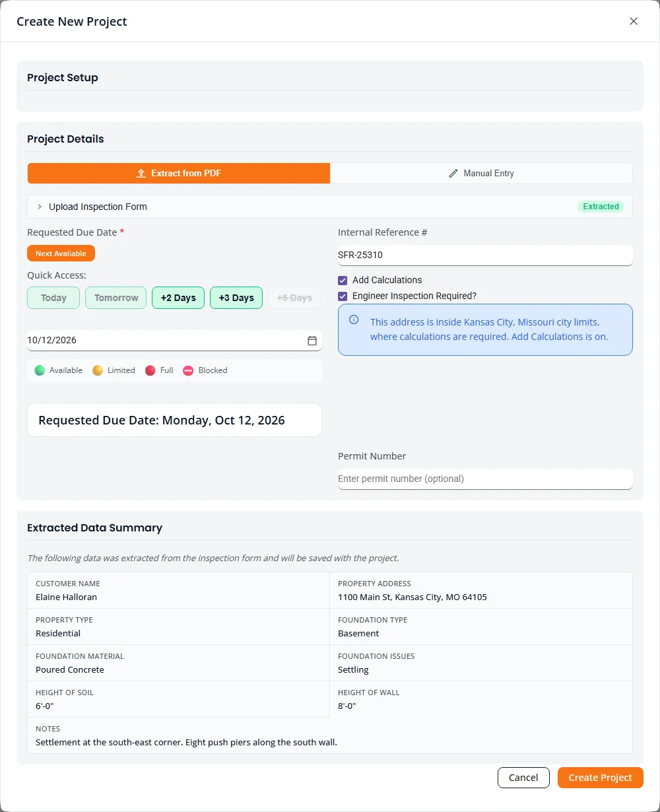Toggle the Engineer Inspection Required checkbox

[343, 296]
